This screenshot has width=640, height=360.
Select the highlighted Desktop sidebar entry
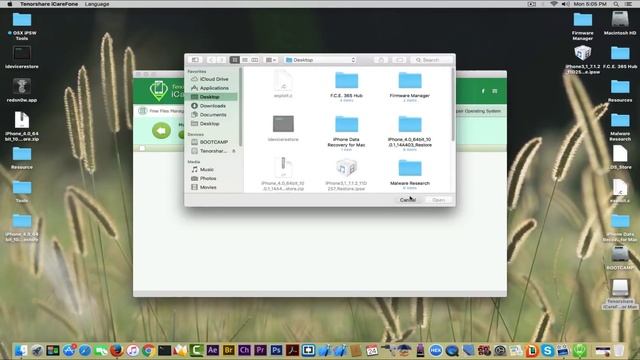pyautogui.click(x=213, y=97)
